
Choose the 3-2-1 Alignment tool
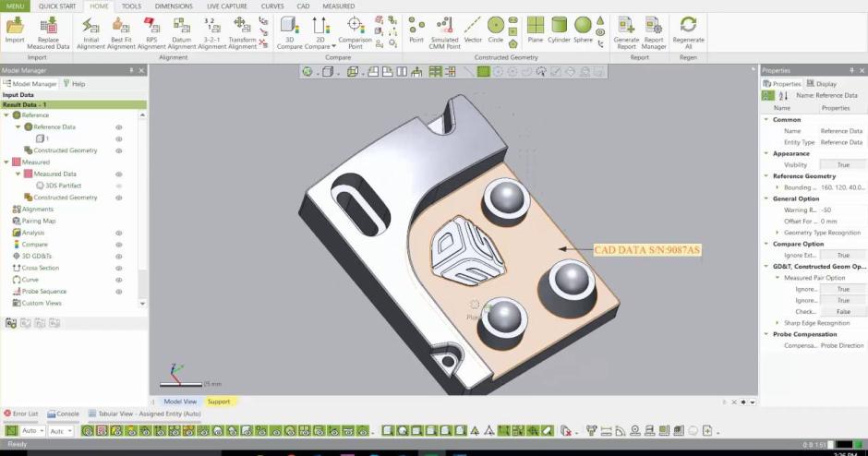pyautogui.click(x=211, y=32)
